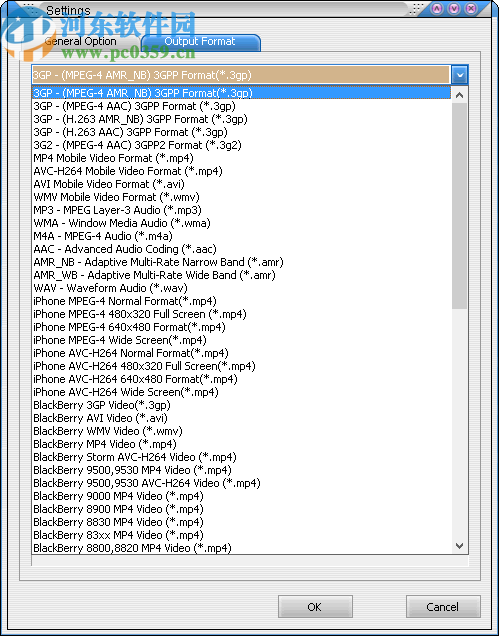
Task: Select 3GP - (MPEG-4 AAC) 3GPP Format
Action: click(x=241, y=106)
